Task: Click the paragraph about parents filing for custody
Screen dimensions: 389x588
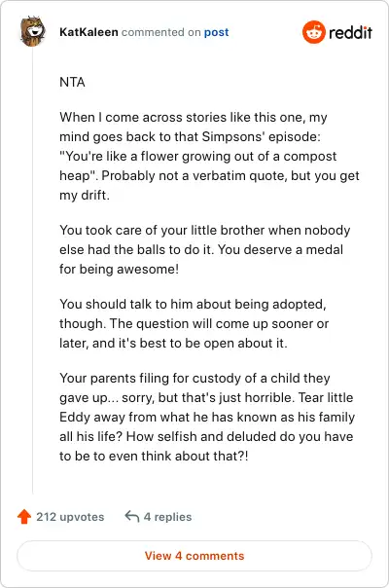Action: (207, 417)
